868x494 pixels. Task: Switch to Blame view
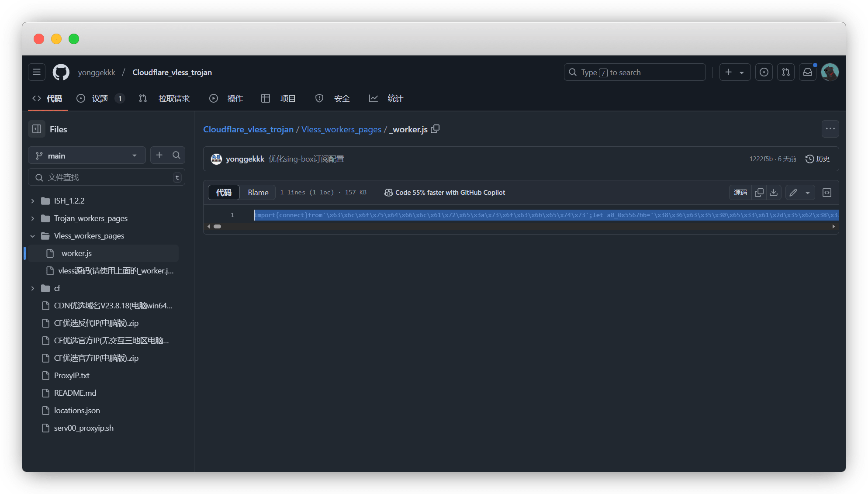tap(258, 193)
